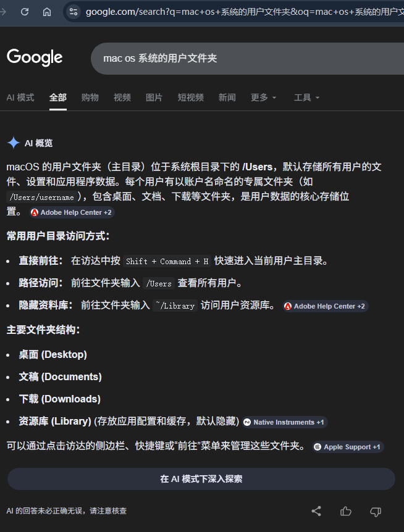Click the AI 概览 sparkle icon
This screenshot has height=532, width=404.
[x=13, y=143]
